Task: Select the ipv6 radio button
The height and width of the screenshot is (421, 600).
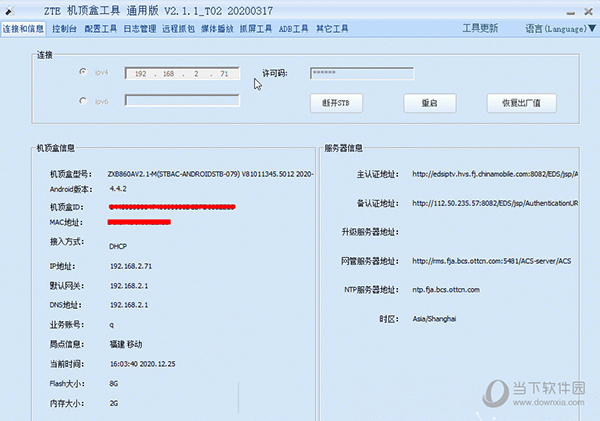Action: tap(83, 101)
